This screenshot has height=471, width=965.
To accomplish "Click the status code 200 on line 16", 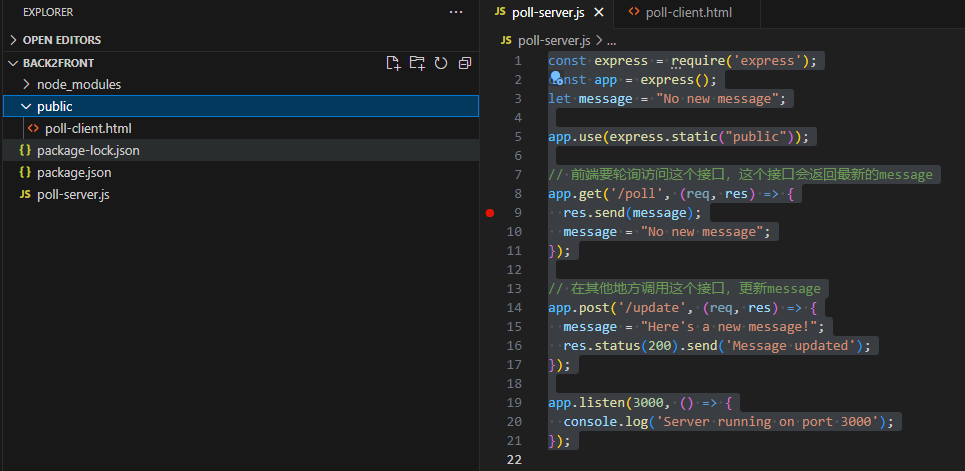I will coord(659,345).
